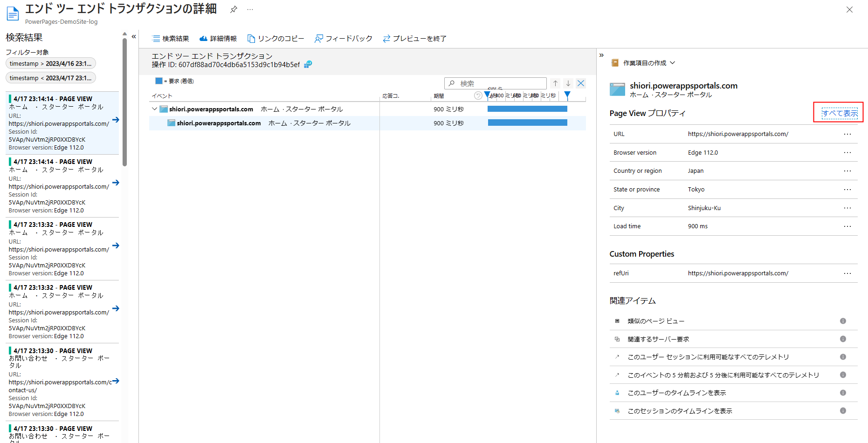The height and width of the screenshot is (443, 868).
Task: Select the right timeline range marker
Action: 567,95
